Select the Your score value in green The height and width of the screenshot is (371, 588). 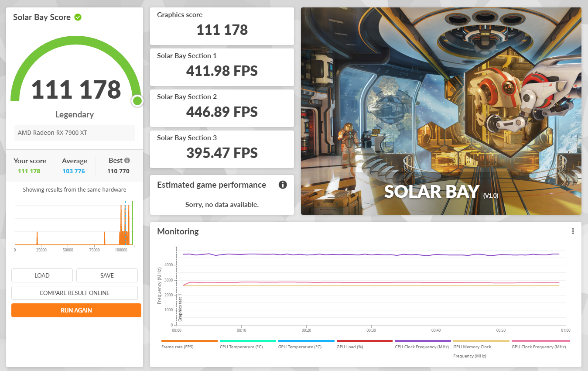(29, 171)
